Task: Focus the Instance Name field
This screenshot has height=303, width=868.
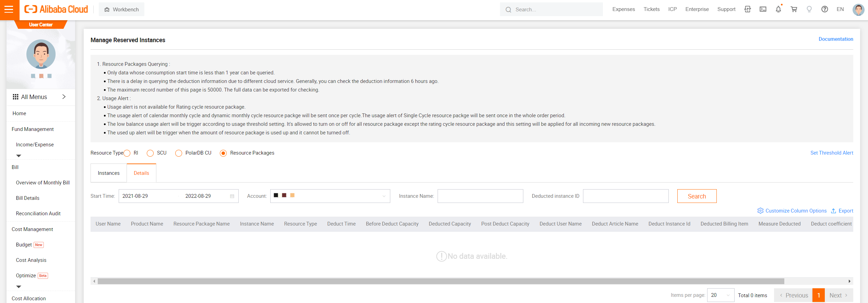Action: [480, 196]
